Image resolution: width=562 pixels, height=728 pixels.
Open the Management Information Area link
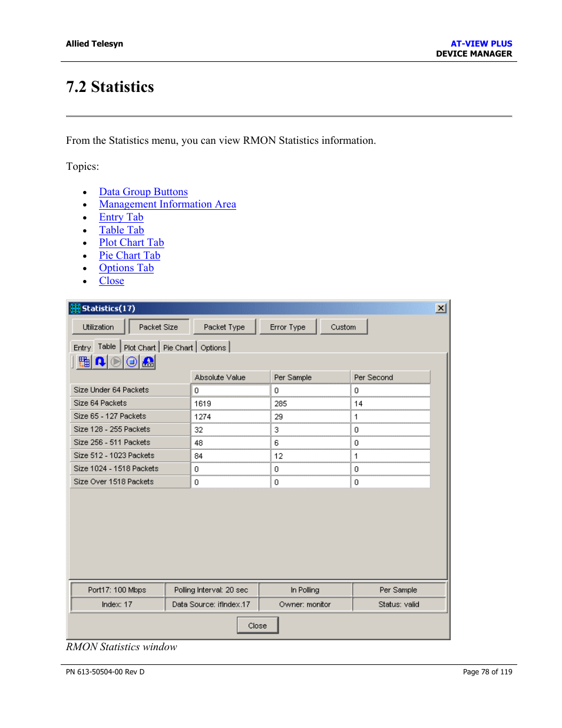[167, 204]
